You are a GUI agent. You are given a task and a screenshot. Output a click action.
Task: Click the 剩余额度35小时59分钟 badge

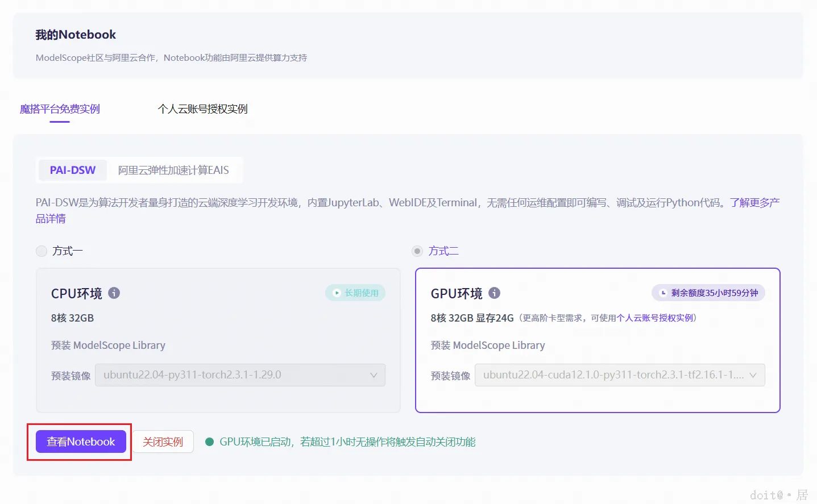coord(708,293)
